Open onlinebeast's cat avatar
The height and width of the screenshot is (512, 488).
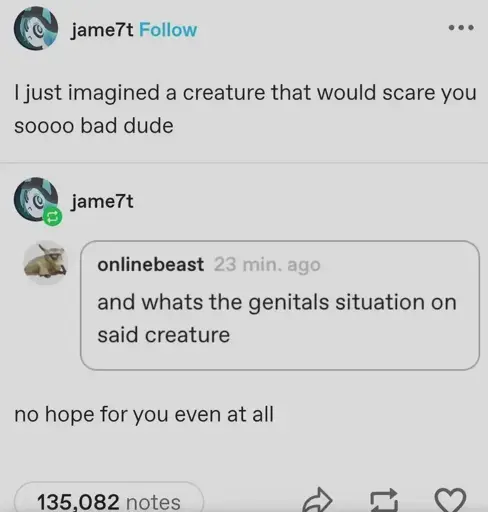(x=46, y=262)
